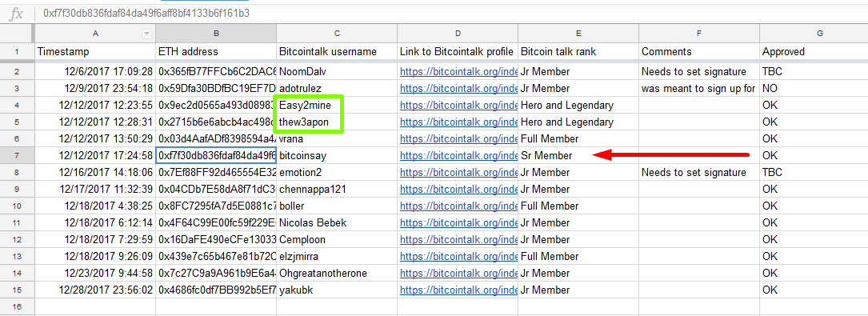The width and height of the screenshot is (868, 316).
Task: Select 'Hero and Legendary' rank cell for Easy2mine
Action: [x=578, y=105]
